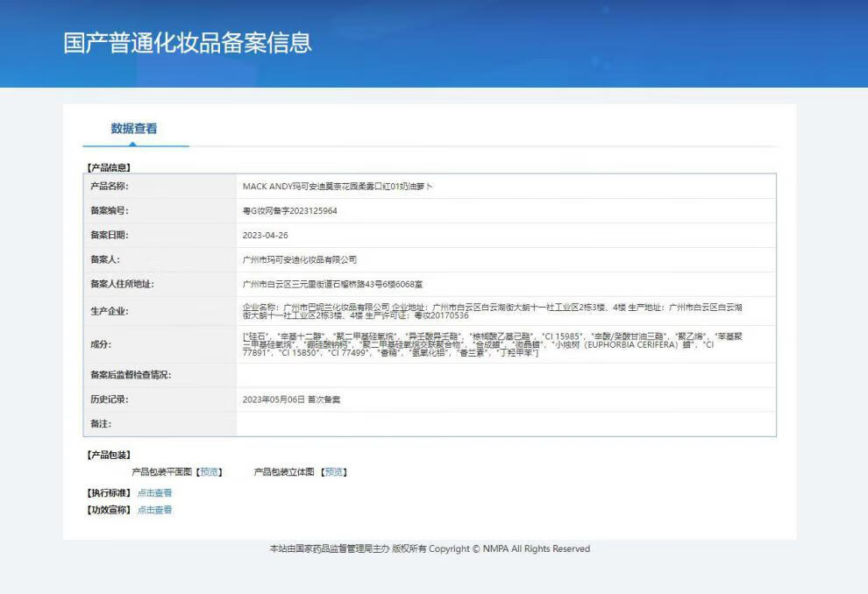Select registrant 广州市玛可安迪化妆品有限公司

coord(300,259)
